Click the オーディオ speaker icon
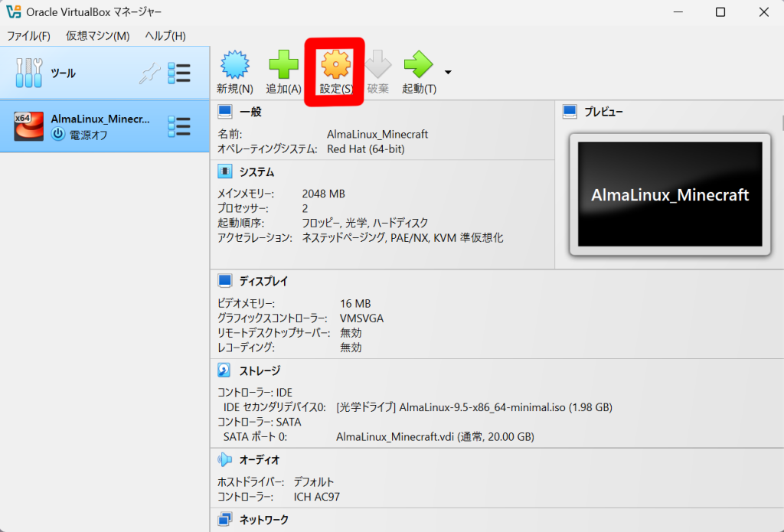Viewport: 784px width, 532px height. pos(224,459)
